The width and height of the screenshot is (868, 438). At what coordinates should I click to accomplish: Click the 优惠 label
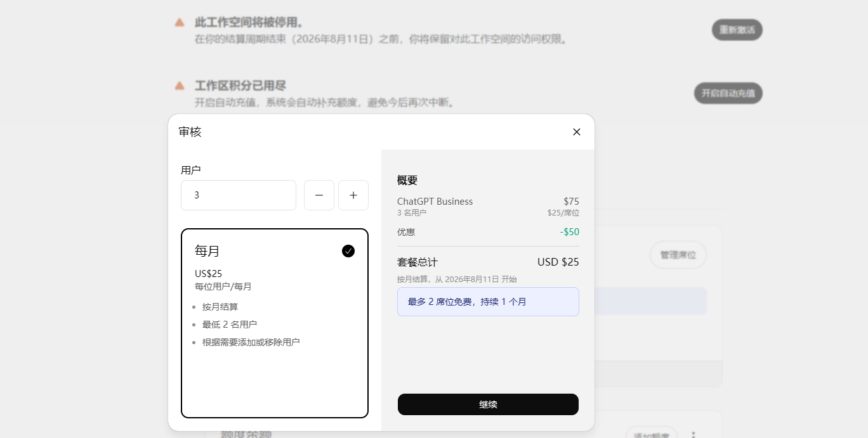pos(406,232)
